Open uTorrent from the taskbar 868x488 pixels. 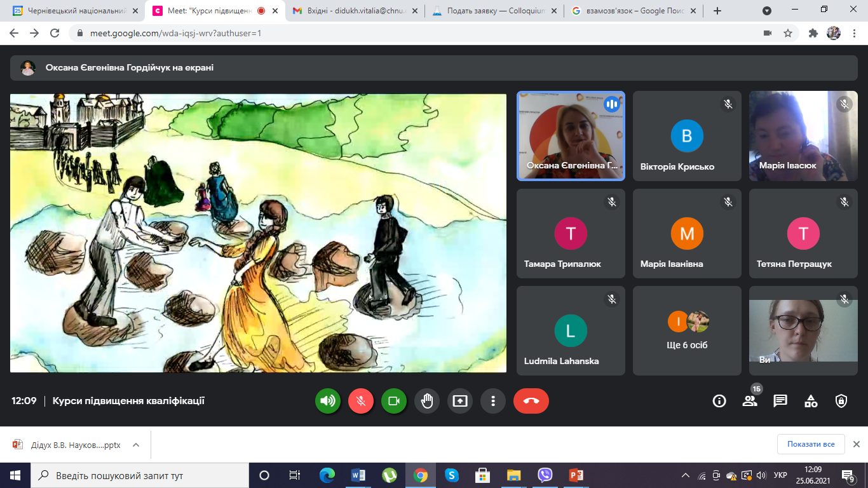coord(389,475)
